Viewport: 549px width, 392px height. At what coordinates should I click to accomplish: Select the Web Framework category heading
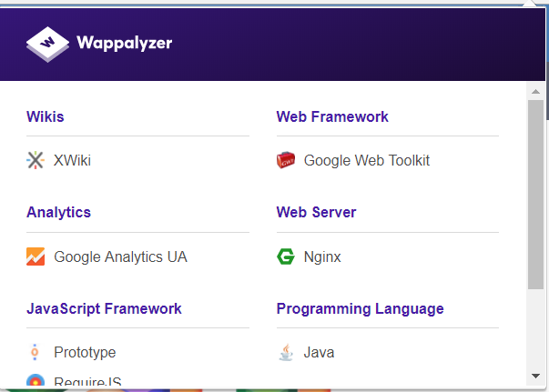click(332, 116)
